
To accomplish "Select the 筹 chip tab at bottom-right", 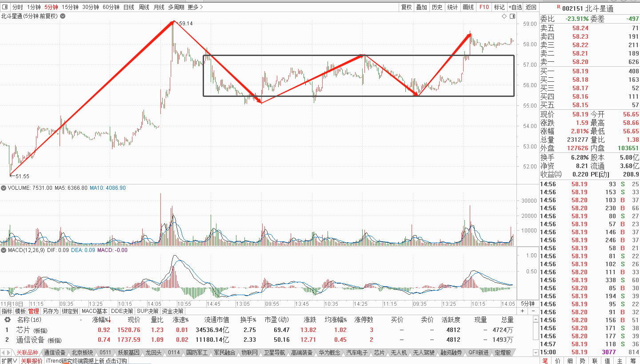I will pos(632,360).
